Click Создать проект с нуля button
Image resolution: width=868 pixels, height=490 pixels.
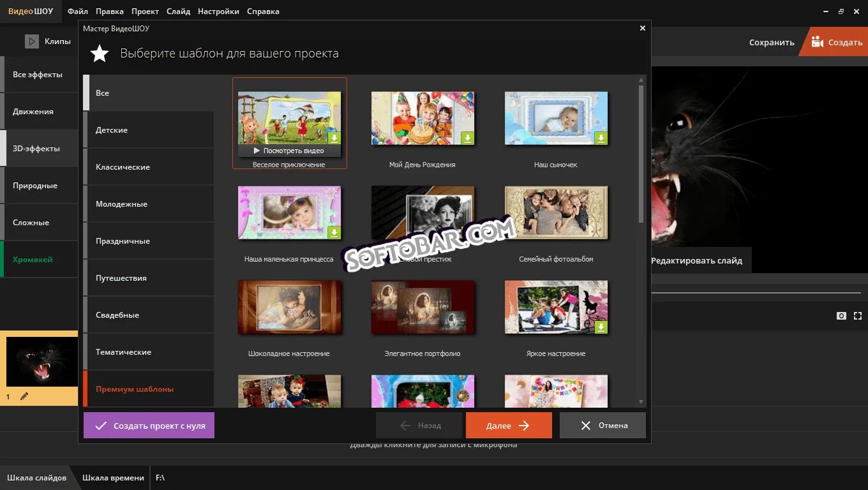(149, 426)
